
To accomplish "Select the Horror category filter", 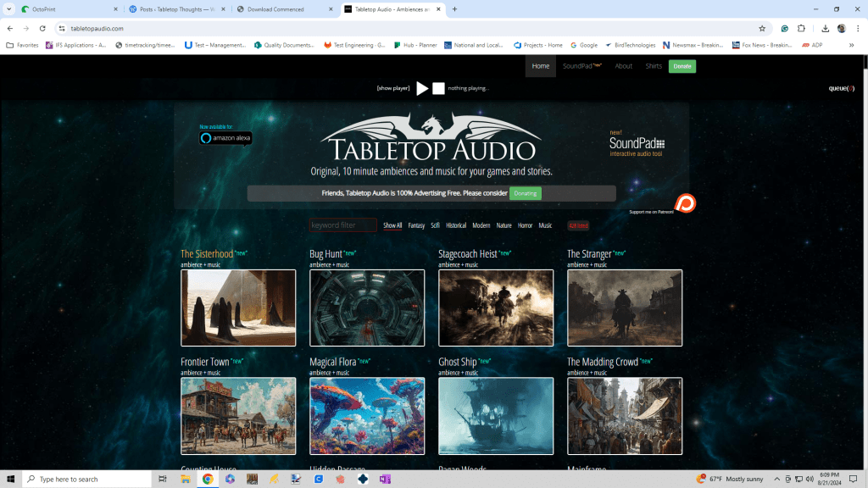I will [x=526, y=225].
